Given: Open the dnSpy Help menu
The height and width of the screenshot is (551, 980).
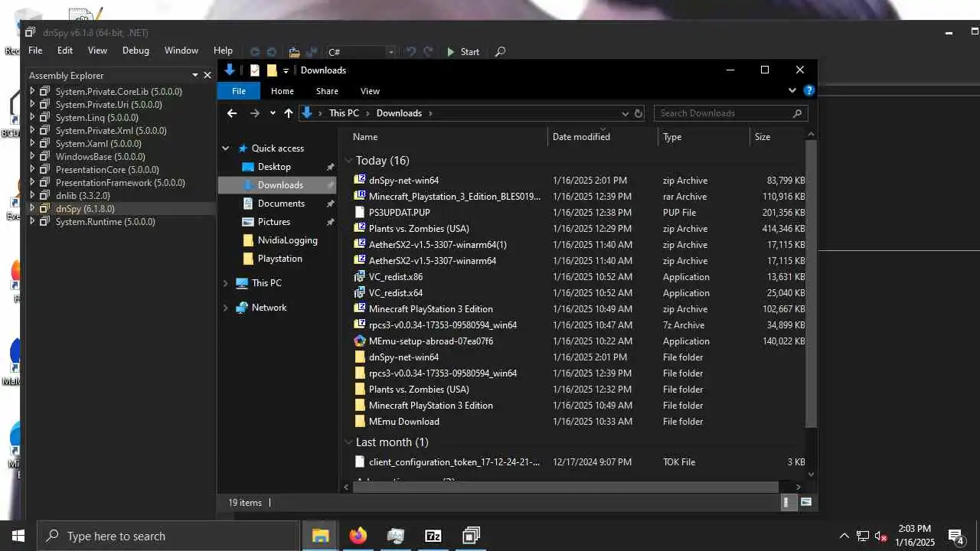Looking at the screenshot, I should click(x=223, y=51).
